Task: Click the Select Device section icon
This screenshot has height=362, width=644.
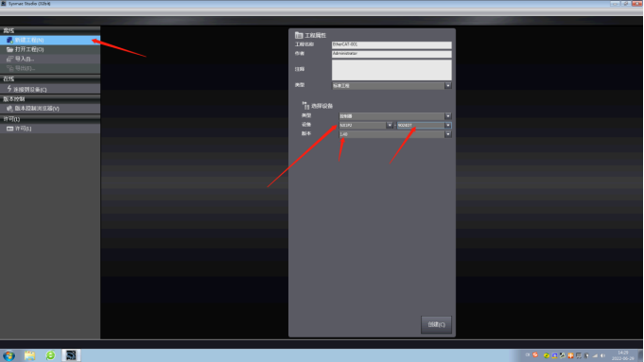Action: (x=305, y=106)
